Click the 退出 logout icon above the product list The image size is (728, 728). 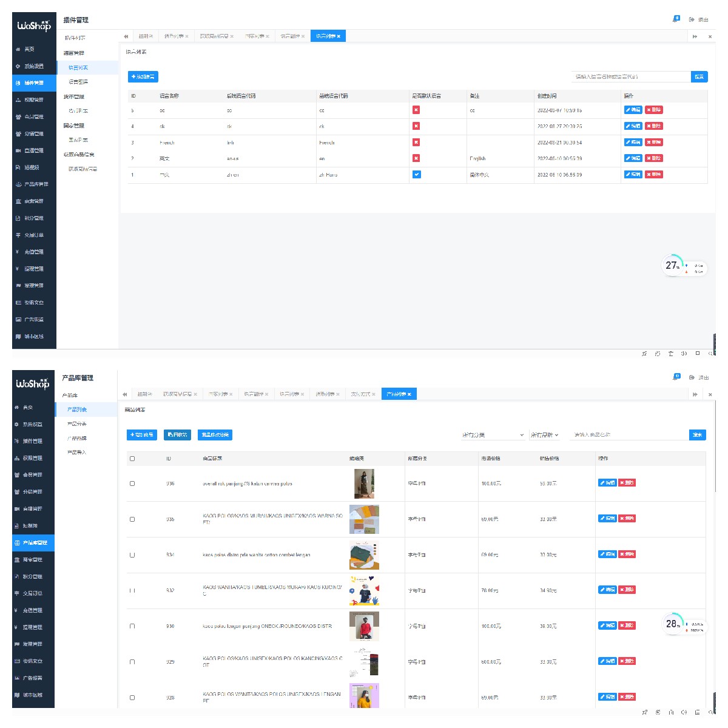click(x=692, y=377)
